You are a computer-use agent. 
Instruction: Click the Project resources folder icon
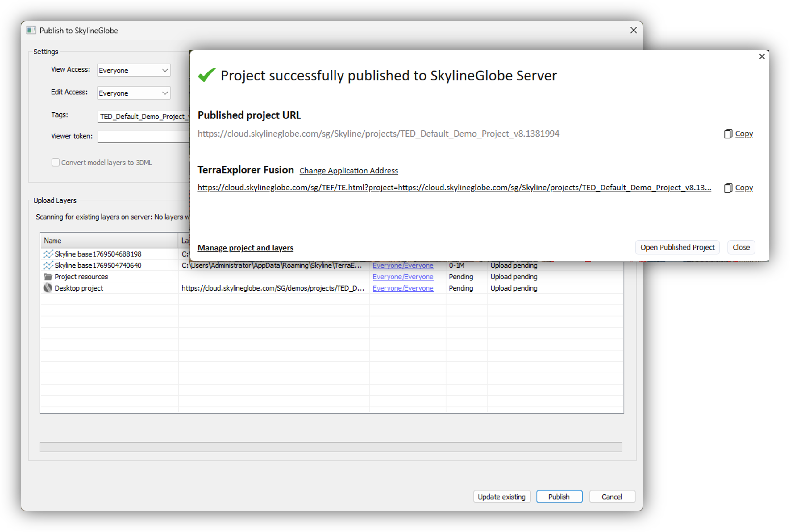point(48,277)
